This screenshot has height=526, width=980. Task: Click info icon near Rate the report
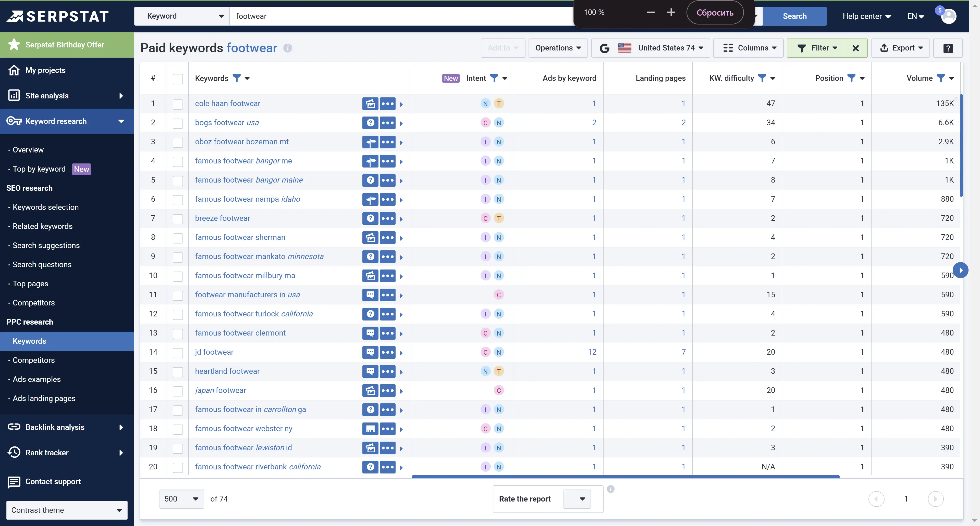coord(611,489)
